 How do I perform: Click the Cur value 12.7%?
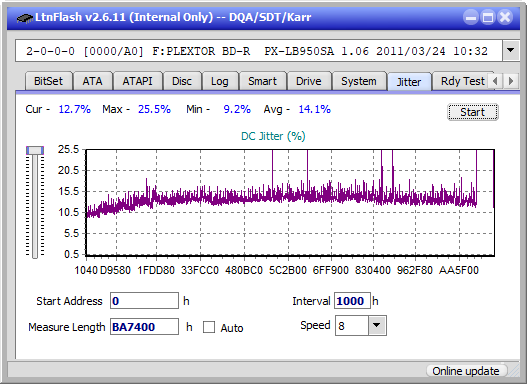(75, 109)
